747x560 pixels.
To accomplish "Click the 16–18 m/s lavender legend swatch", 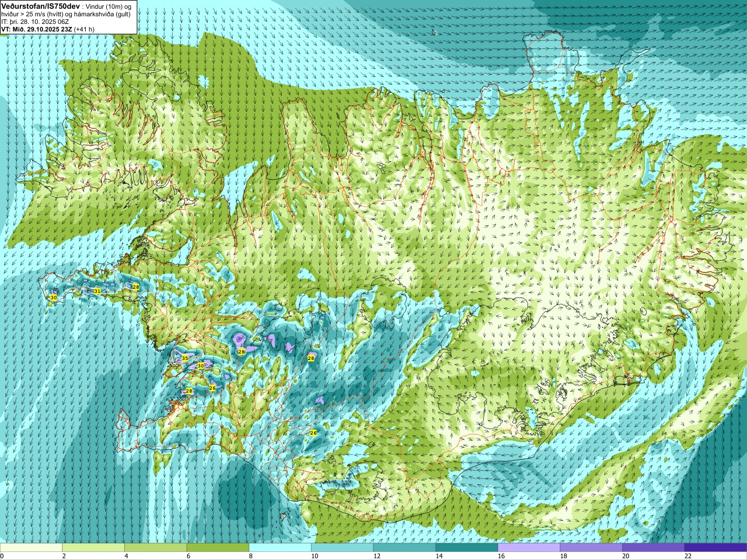I will [x=529, y=548].
